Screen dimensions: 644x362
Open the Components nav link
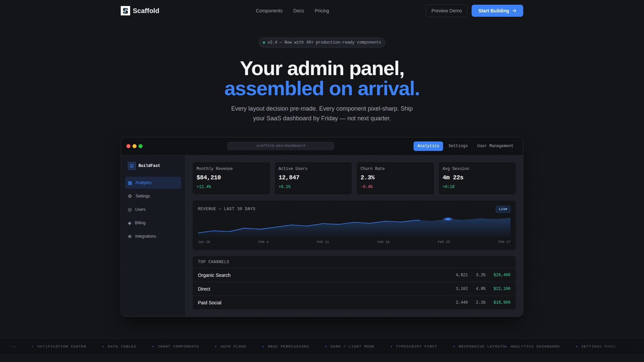269,11
